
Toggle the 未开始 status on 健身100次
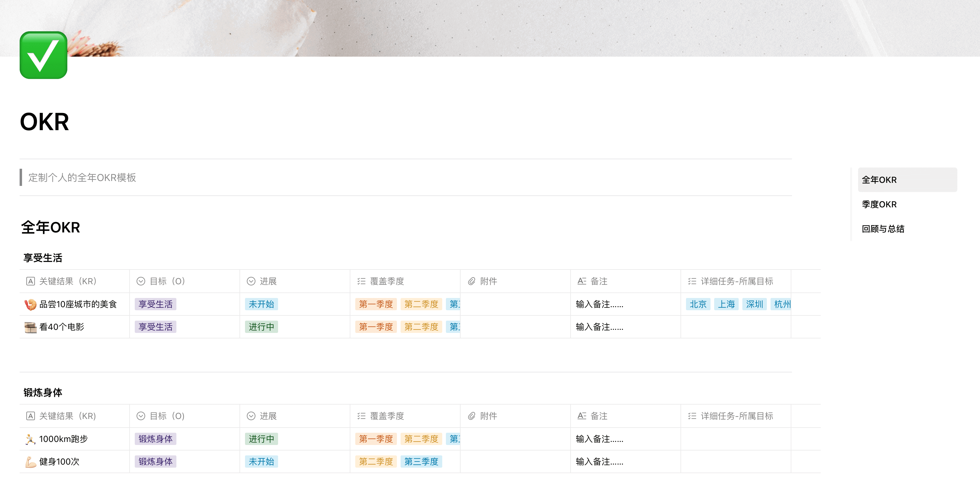pyautogui.click(x=261, y=462)
